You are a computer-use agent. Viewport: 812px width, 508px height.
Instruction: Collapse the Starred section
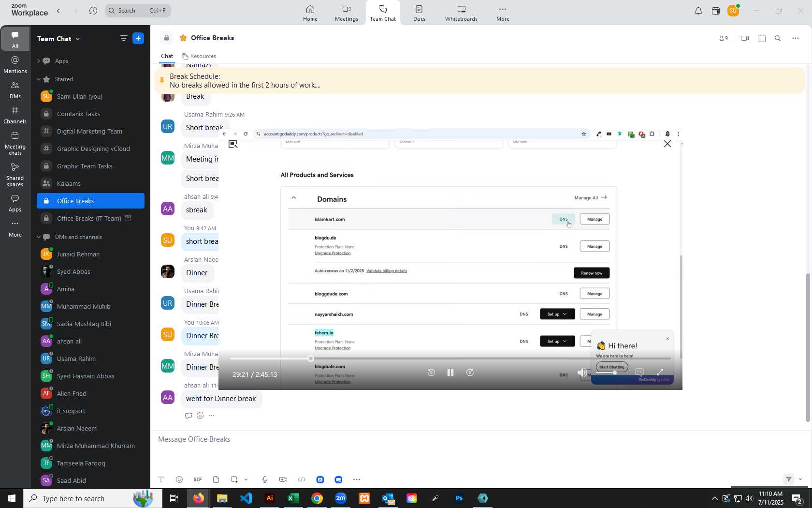click(38, 79)
